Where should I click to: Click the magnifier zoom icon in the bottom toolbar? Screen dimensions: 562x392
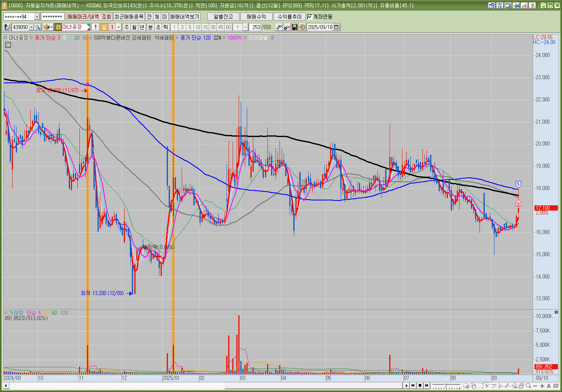528,386
